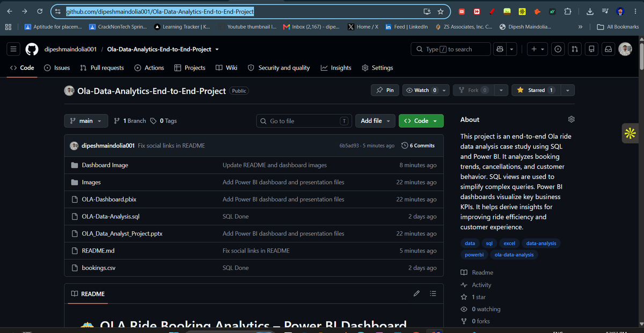Open the Add file dropdown
644x333 pixels.
(x=375, y=121)
